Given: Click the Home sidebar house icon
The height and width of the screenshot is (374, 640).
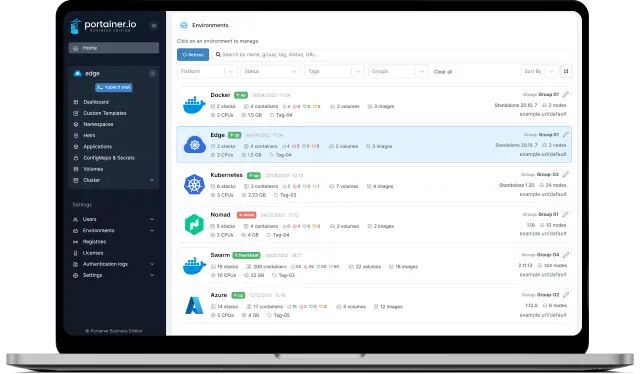Looking at the screenshot, I should (76, 48).
